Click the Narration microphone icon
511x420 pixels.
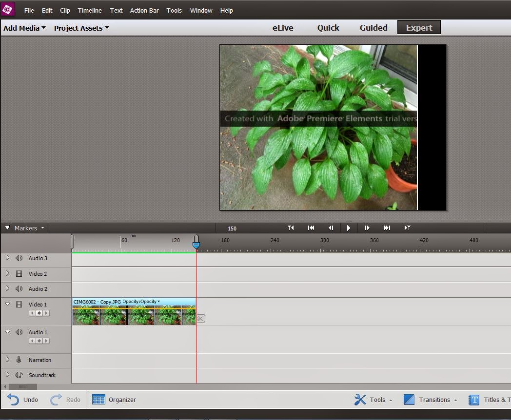(19, 360)
